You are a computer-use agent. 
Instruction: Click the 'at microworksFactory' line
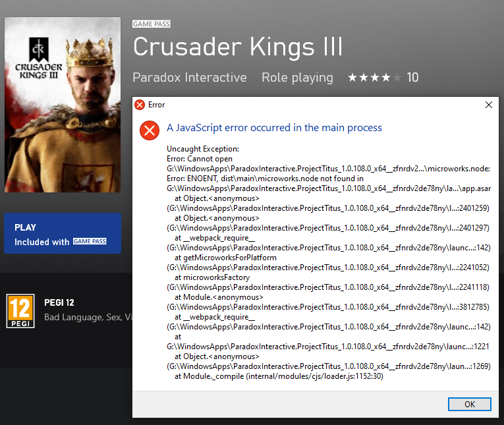[x=212, y=277]
